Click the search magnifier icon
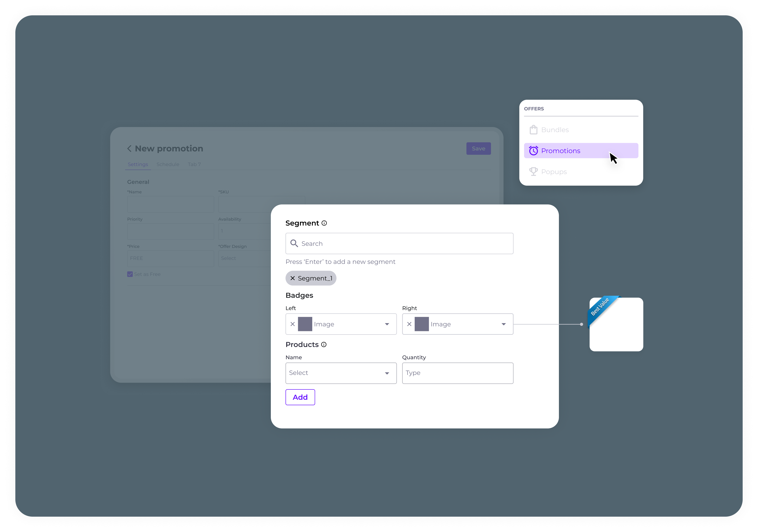This screenshot has width=758, height=532. (294, 244)
